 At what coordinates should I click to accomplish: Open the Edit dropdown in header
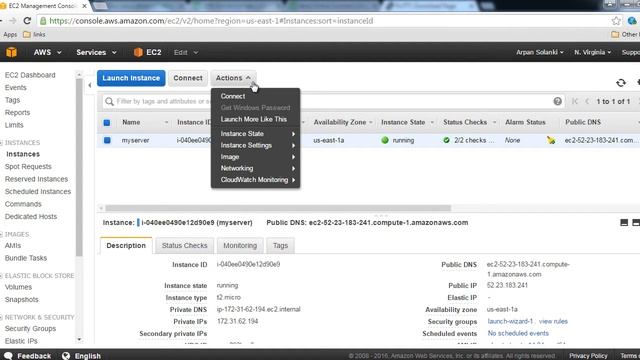[186, 52]
